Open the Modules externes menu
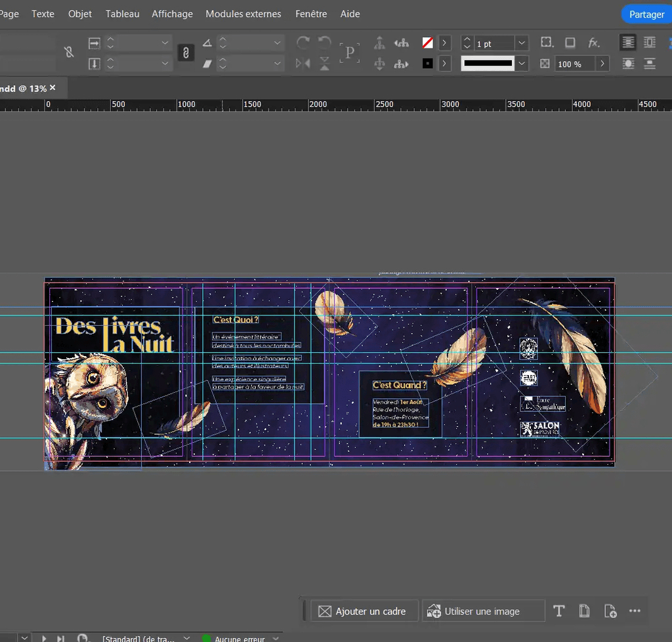672x642 pixels. point(243,14)
